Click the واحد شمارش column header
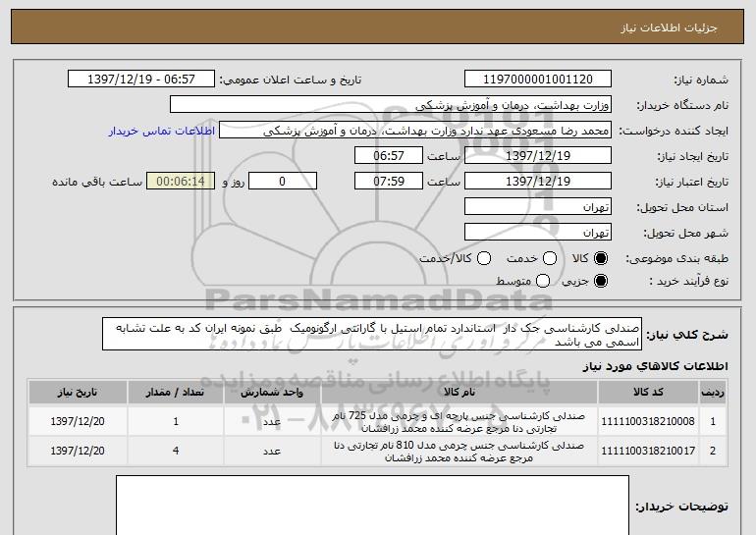This screenshot has width=756, height=535. [x=272, y=393]
